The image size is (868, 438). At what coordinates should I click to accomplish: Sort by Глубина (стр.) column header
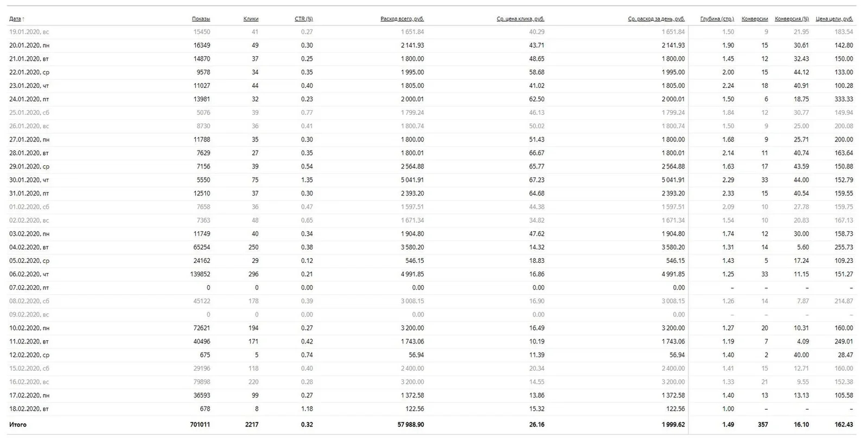(717, 19)
